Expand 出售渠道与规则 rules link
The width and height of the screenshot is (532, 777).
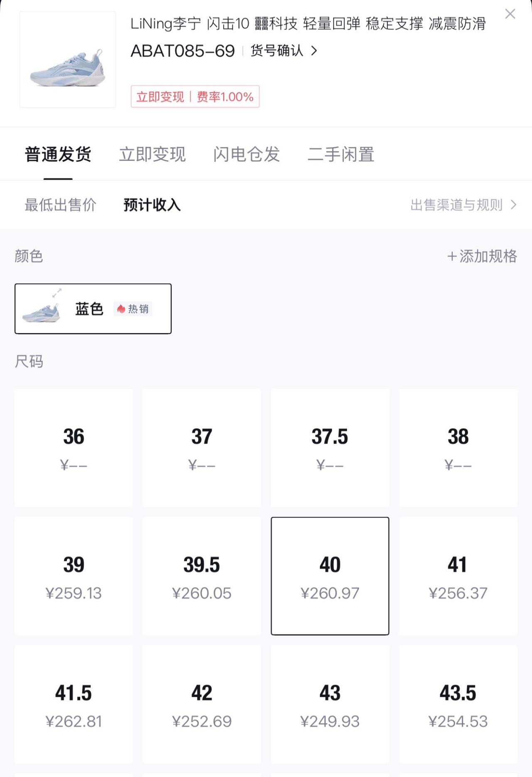(x=463, y=205)
